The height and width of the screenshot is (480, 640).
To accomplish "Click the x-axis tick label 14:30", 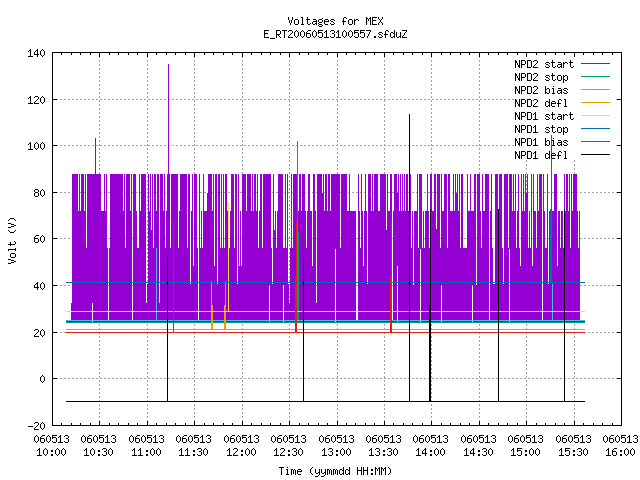I will (x=478, y=453).
